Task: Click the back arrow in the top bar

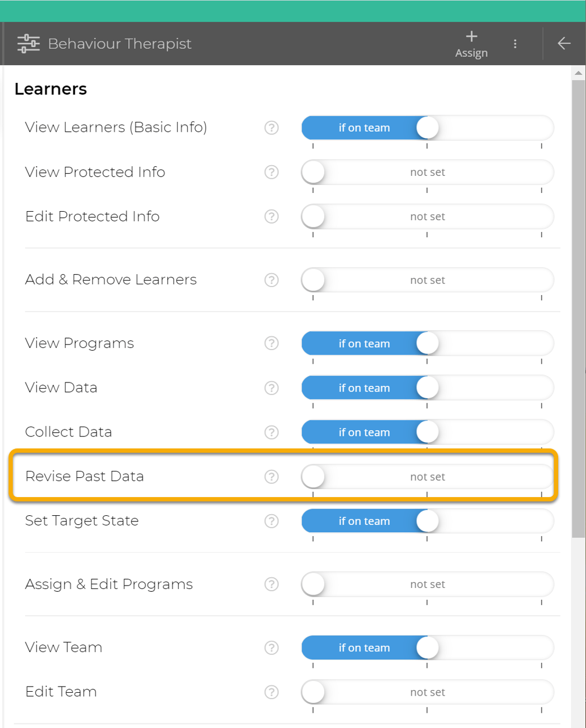Action: pos(564,43)
